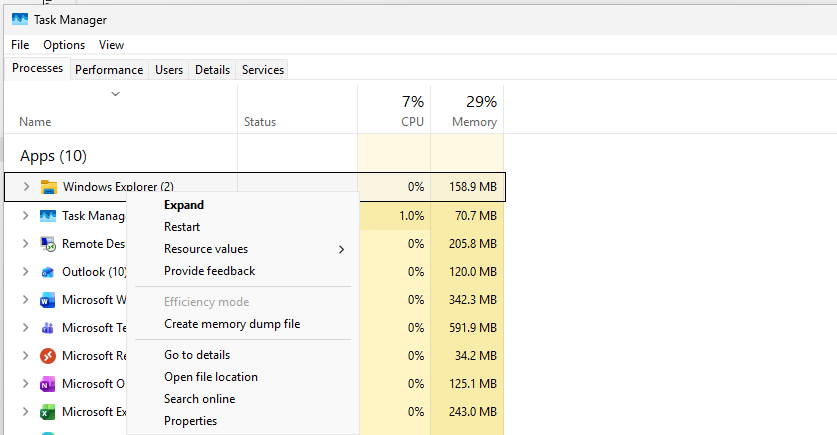
Task: Click the Apps (10) group heading
Action: 53,156
